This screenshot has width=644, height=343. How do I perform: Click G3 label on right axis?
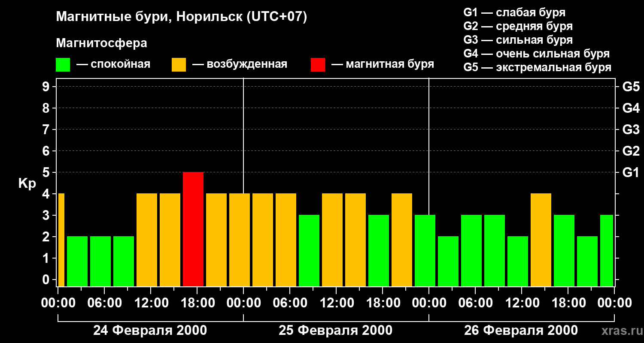[631, 129]
